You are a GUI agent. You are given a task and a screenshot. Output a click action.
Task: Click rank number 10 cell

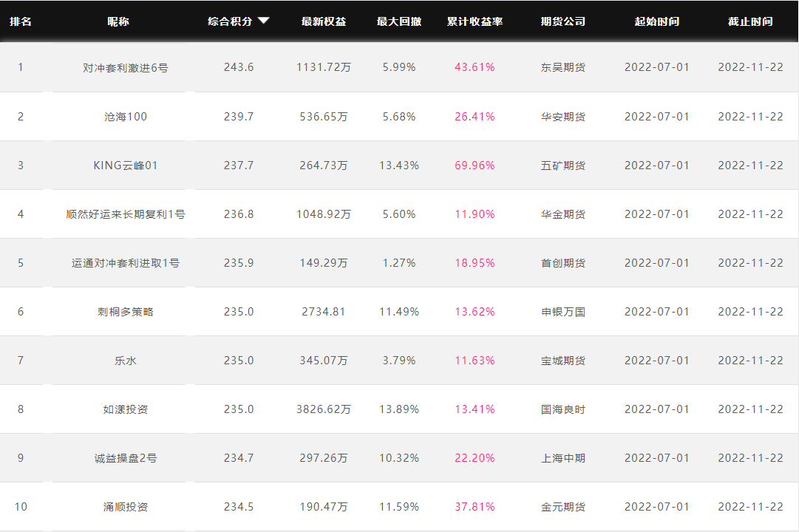click(21, 507)
